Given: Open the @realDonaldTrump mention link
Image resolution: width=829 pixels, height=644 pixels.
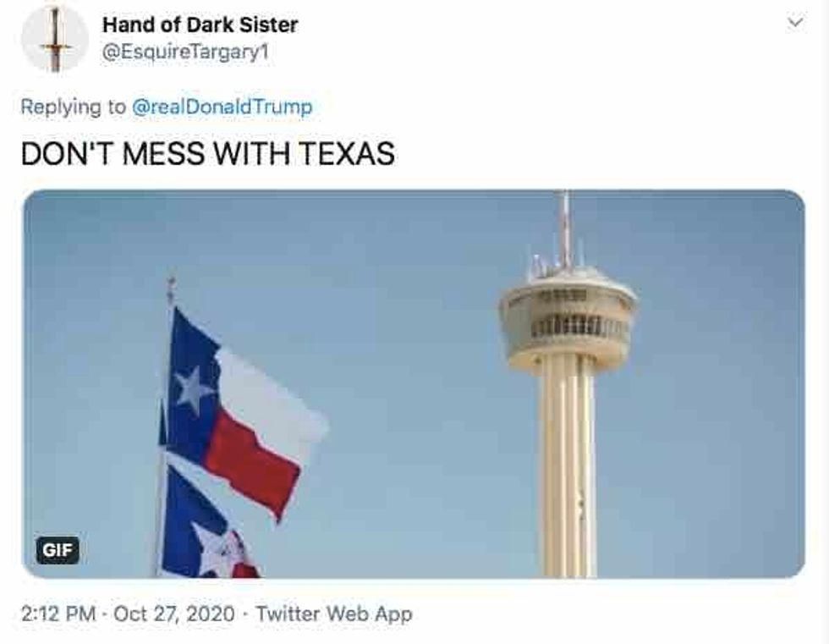Looking at the screenshot, I should 222,107.
